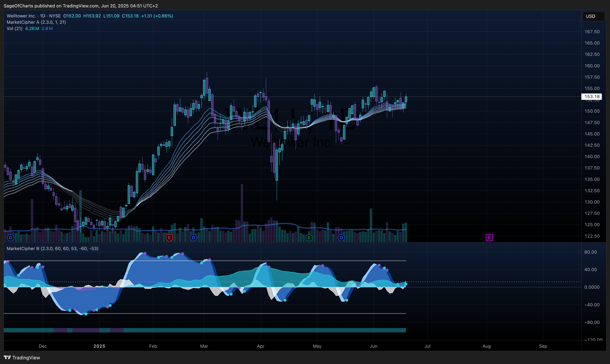This screenshot has height=364, width=610.
Task: Open the USD currency selector
Action: click(593, 16)
